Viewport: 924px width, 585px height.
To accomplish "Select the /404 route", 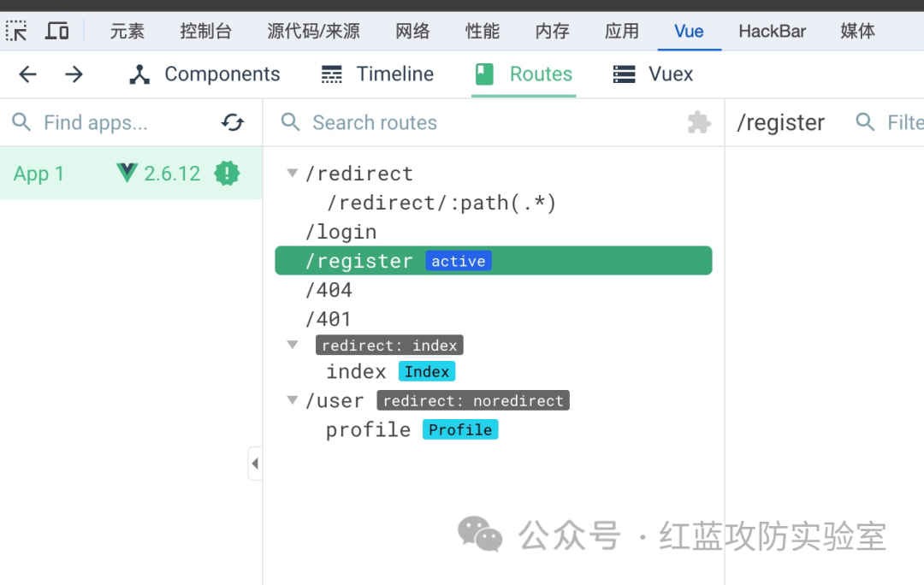I will 329,290.
